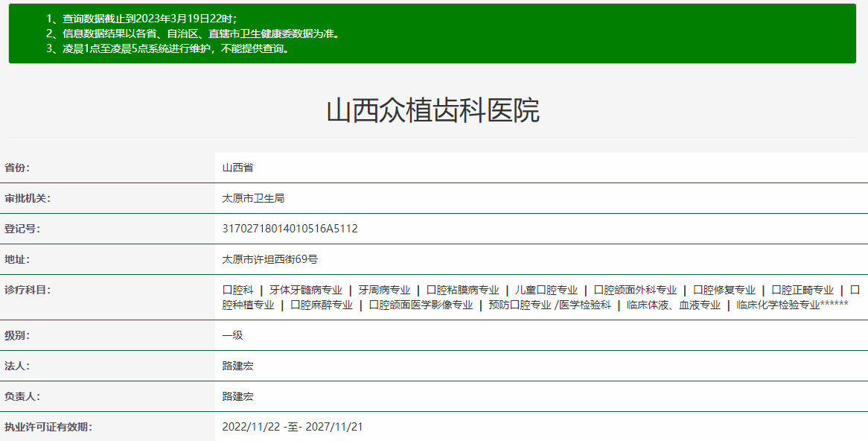Image resolution: width=868 pixels, height=441 pixels.
Task: Click the 省份 field label
Action: pyautogui.click(x=18, y=168)
